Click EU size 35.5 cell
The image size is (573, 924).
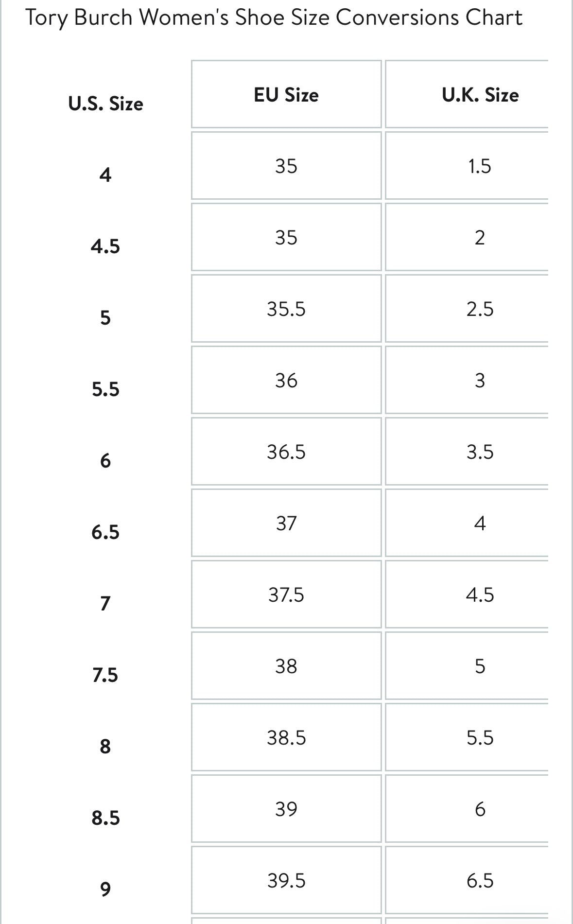point(286,309)
